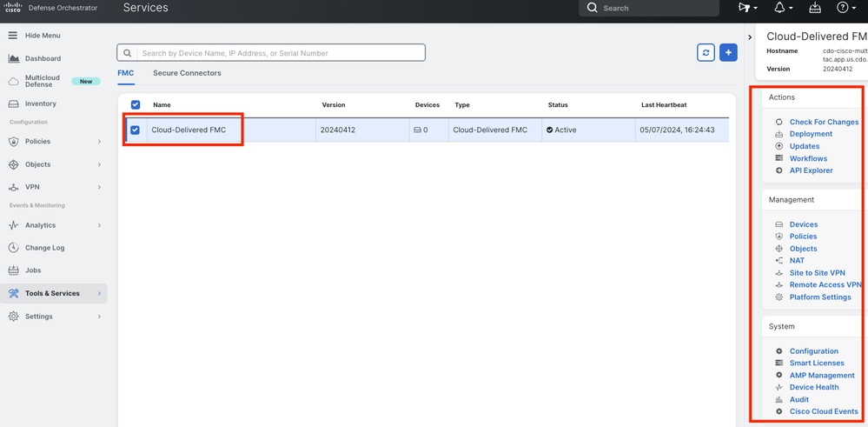868x427 pixels.
Task: Click the Deployment icon in Actions
Action: (779, 134)
